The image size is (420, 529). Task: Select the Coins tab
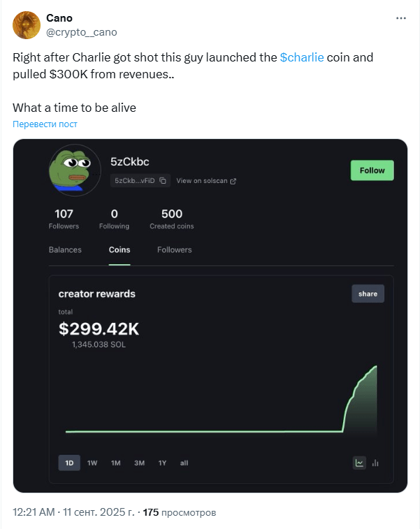(120, 249)
